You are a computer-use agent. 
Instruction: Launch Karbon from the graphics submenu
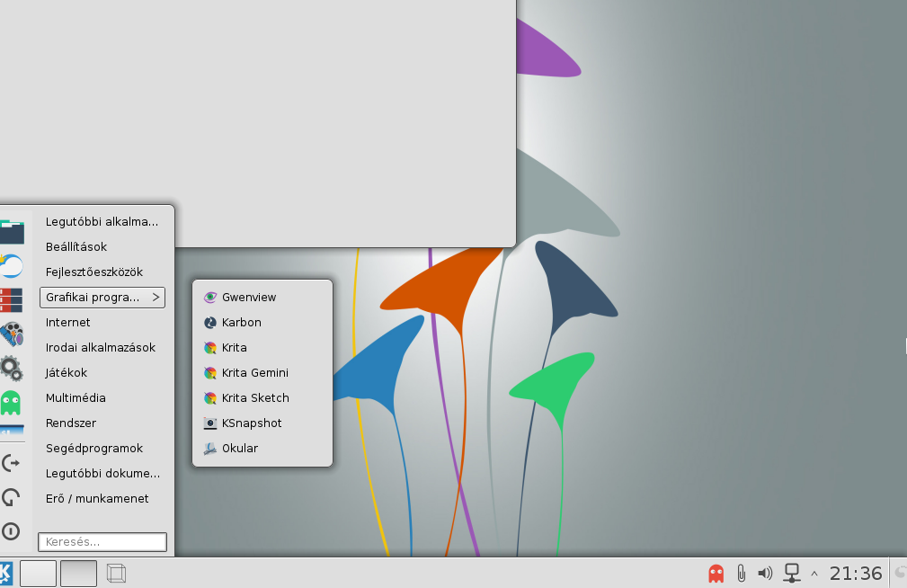tap(262, 323)
